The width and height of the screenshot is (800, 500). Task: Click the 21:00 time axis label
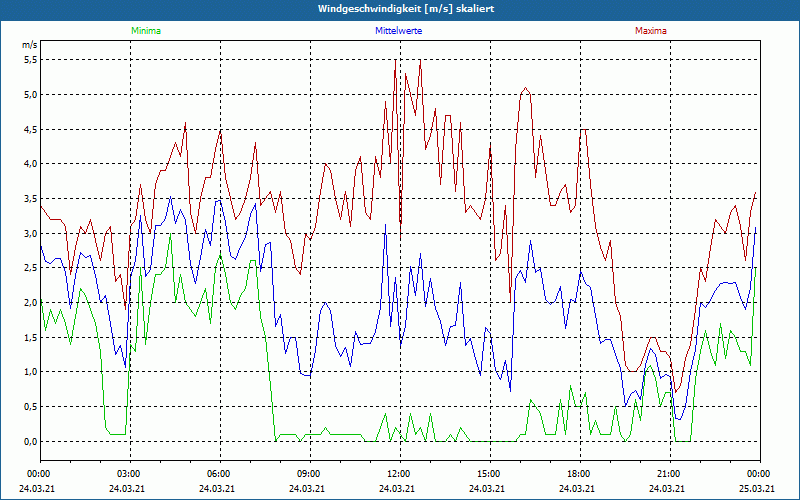[669, 473]
